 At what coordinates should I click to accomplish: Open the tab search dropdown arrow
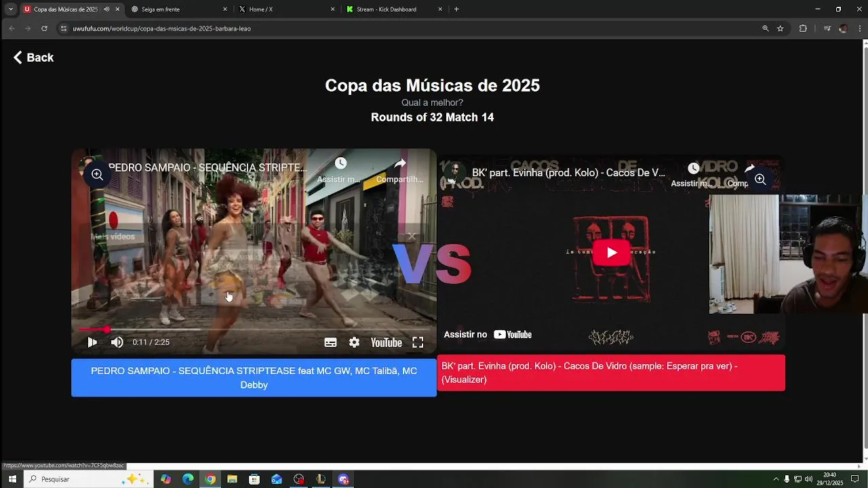(10, 9)
